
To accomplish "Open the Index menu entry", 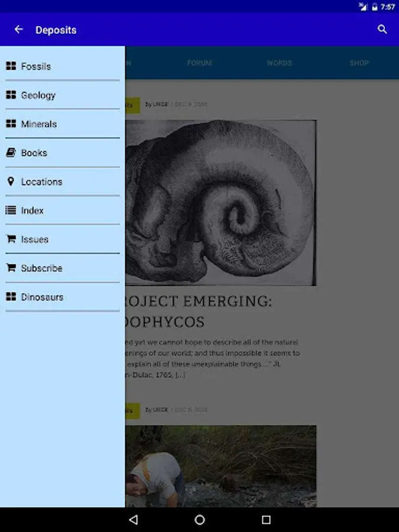I will (63, 210).
